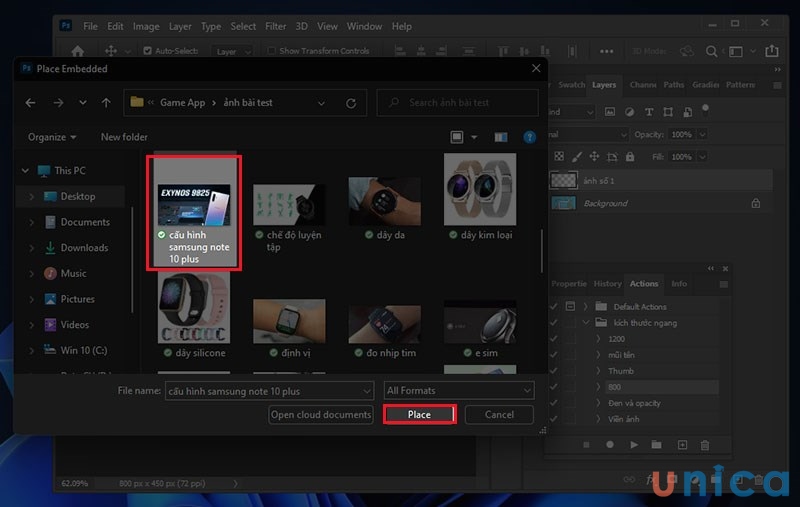Screen dimensions: 800x507
Task: Open the Organize dropdown menu
Action: [x=52, y=137]
